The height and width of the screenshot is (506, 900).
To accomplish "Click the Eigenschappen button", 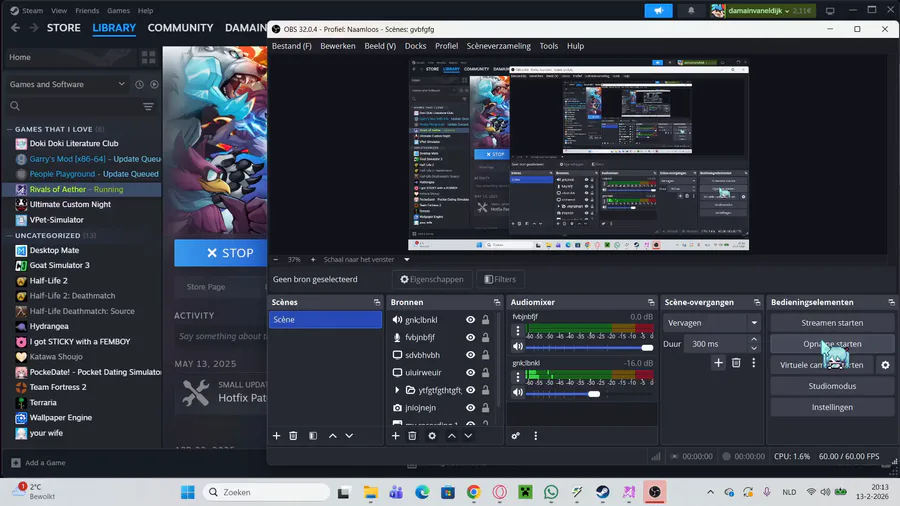I will click(432, 279).
